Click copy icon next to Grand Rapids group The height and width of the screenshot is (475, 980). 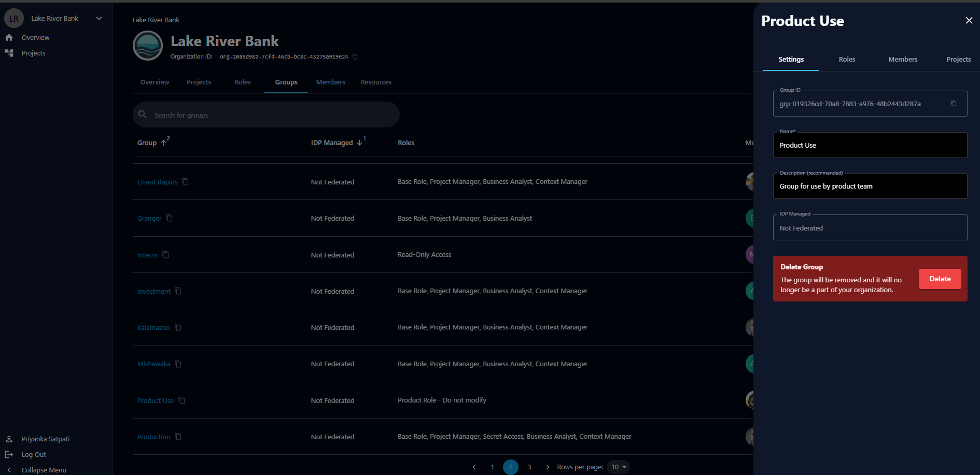coord(185,182)
